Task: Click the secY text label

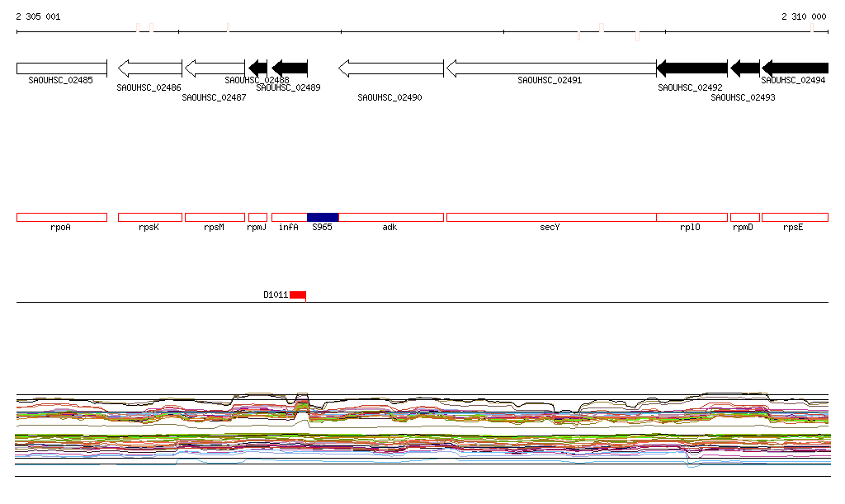Action: click(550, 227)
